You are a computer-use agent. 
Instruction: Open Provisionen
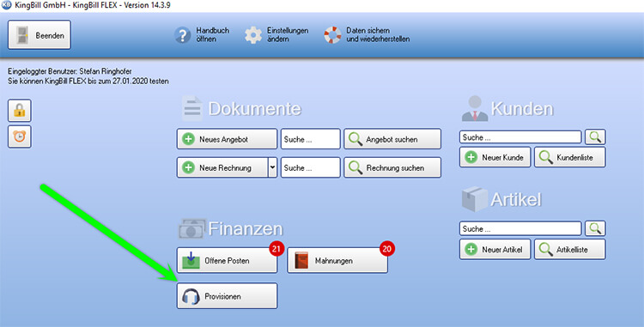tap(228, 296)
